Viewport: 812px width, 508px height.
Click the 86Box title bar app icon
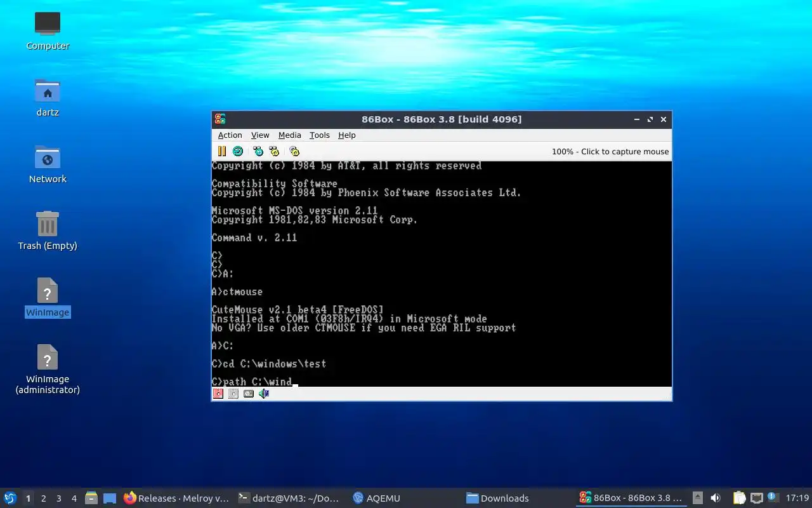coord(220,119)
